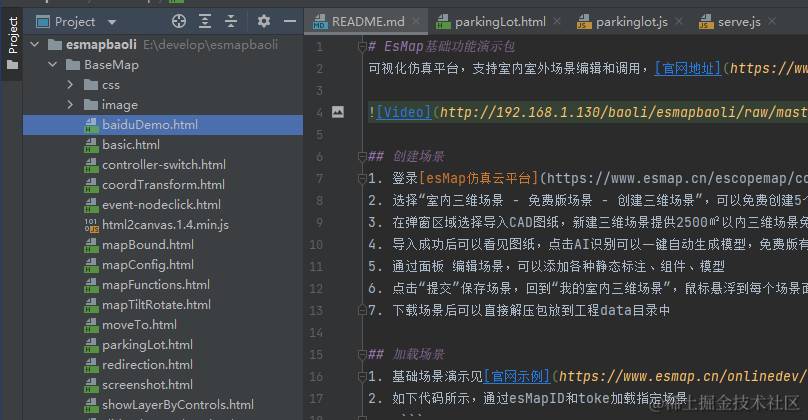Select html2canvas.1.4.min.js file
The image size is (808, 420).
click(163, 225)
